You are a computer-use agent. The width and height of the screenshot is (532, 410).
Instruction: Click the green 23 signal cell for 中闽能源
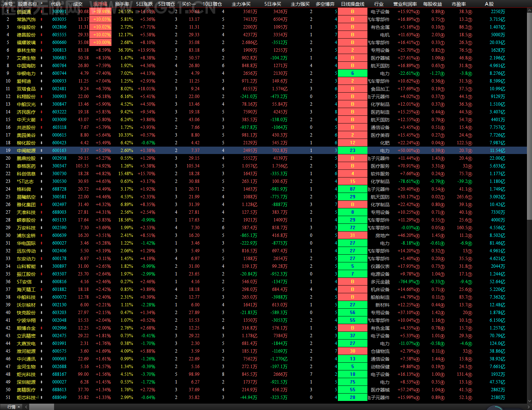click(353, 151)
